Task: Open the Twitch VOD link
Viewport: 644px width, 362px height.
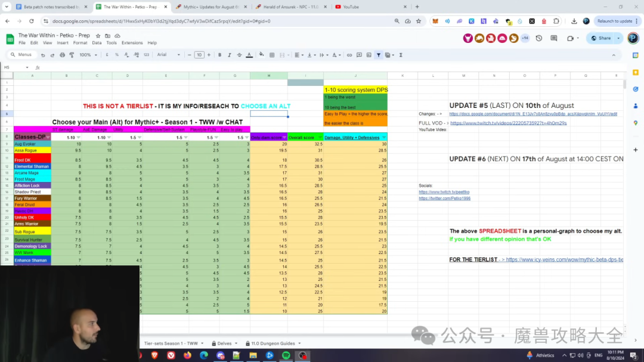Action: 509,123
